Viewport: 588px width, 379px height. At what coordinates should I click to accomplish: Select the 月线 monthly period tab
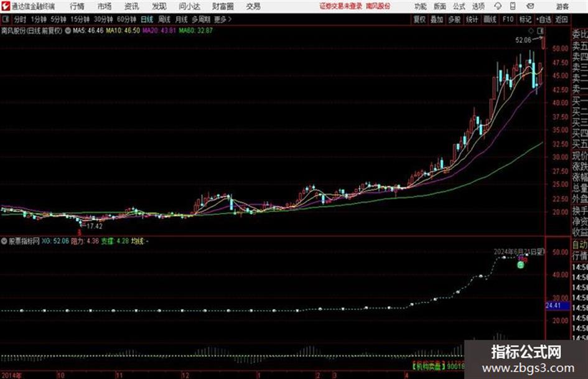coord(182,19)
